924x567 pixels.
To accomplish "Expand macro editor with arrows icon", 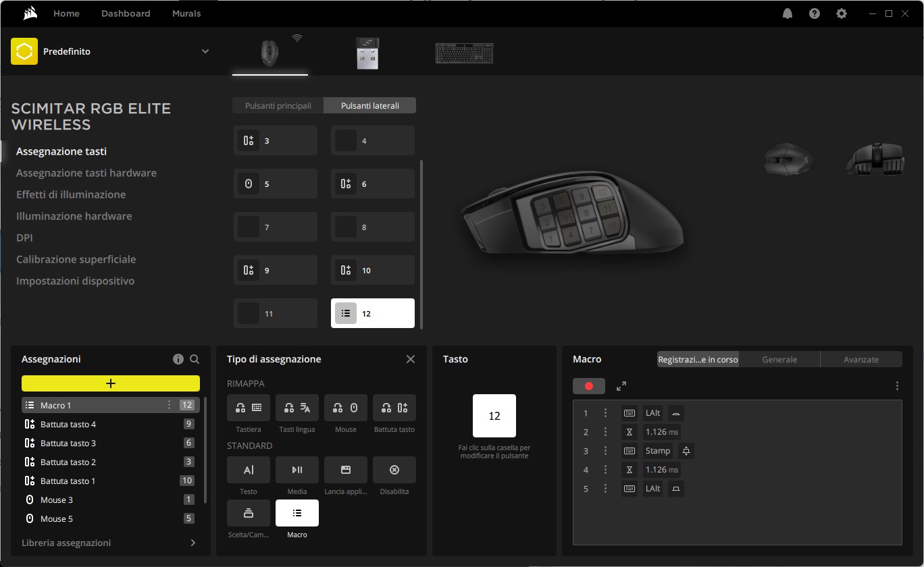I will tap(621, 386).
